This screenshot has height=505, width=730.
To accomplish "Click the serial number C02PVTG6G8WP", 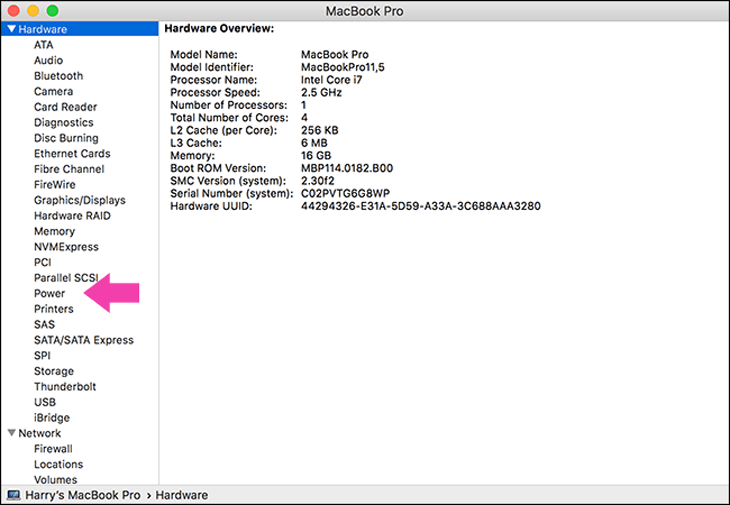I will 345,193.
